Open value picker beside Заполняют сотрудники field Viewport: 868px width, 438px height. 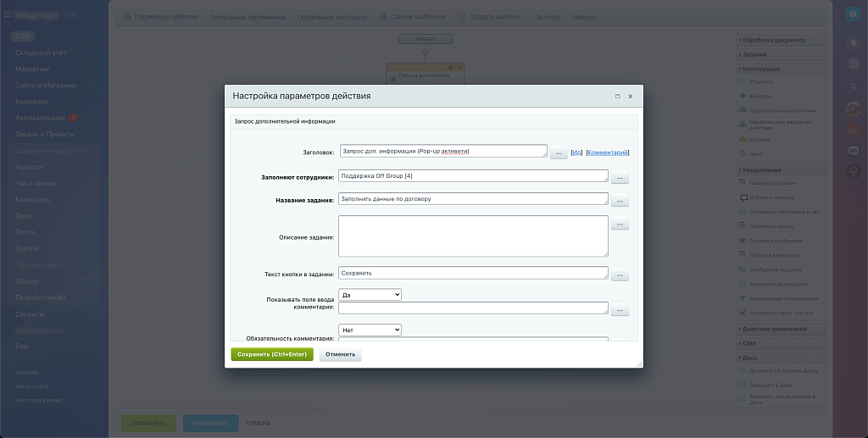[620, 178]
